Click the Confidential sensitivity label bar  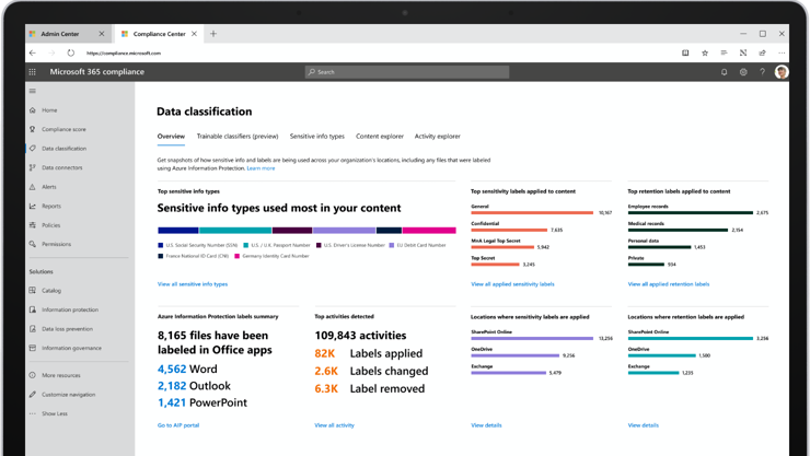[509, 230]
